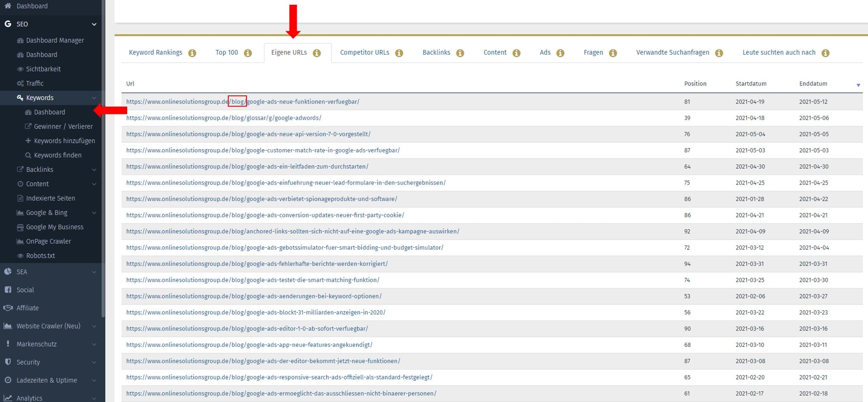The height and width of the screenshot is (402, 868).
Task: Click the magnifier icon beside Keywords finden
Action: (x=28, y=155)
